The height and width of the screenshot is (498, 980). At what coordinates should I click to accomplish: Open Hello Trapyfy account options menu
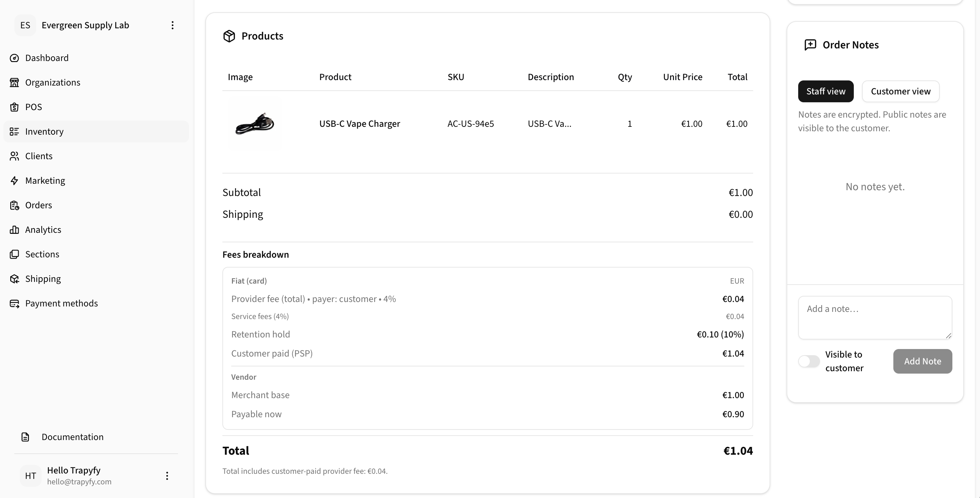[x=167, y=476]
